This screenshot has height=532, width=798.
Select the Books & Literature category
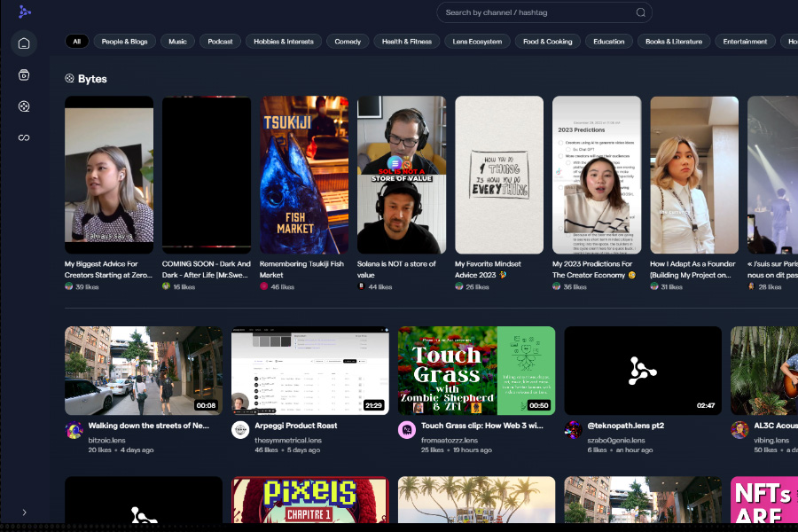point(674,42)
